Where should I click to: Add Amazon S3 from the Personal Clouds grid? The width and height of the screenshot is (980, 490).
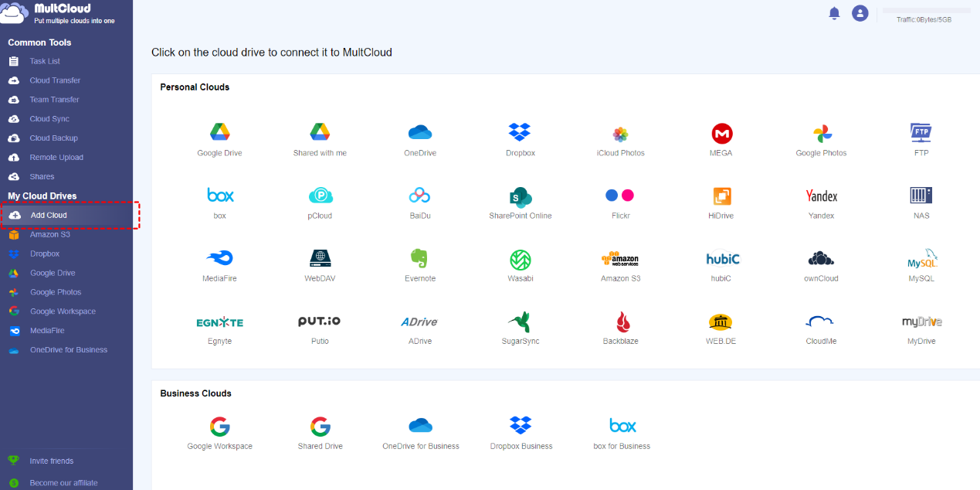pyautogui.click(x=620, y=265)
